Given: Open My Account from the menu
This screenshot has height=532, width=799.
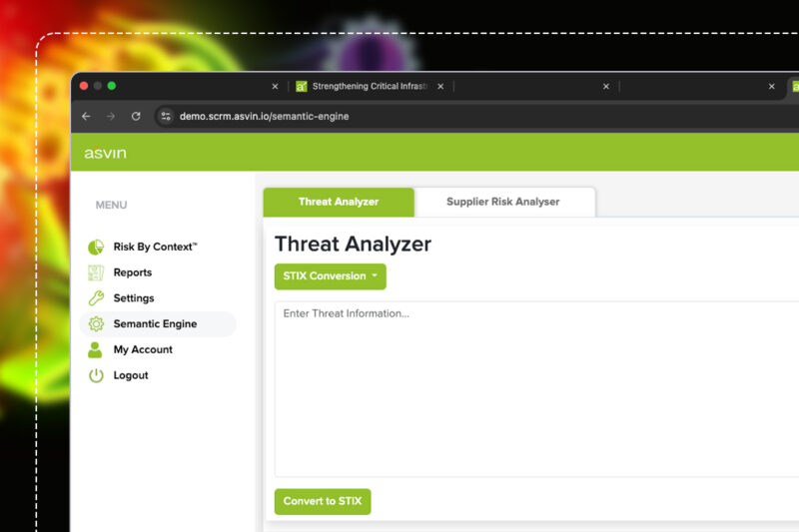Looking at the screenshot, I should (143, 349).
